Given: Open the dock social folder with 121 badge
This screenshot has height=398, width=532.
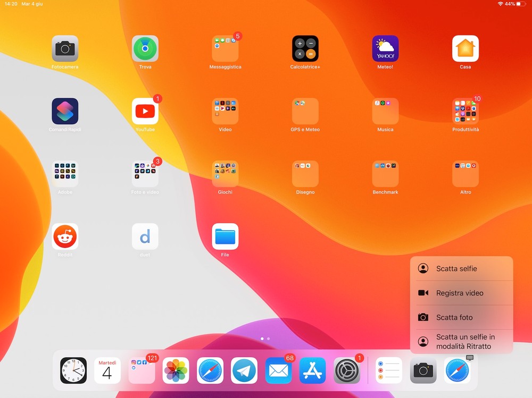Looking at the screenshot, I should [142, 370].
